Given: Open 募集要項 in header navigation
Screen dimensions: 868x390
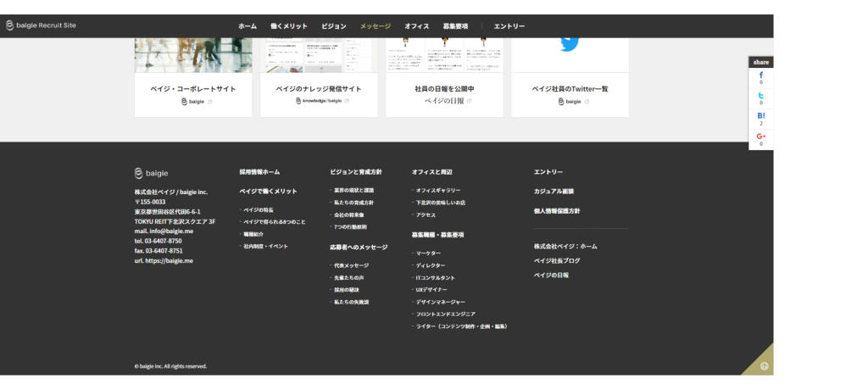Looking at the screenshot, I should coord(455,26).
